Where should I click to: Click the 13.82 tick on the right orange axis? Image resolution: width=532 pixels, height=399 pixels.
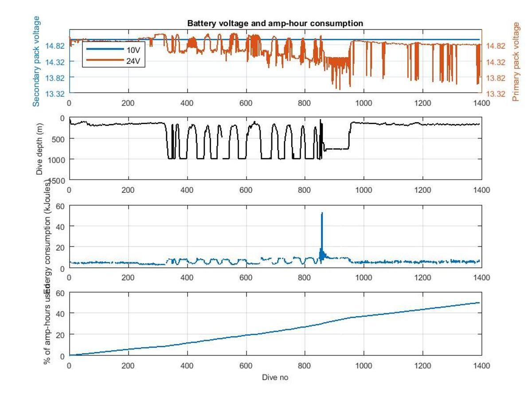point(495,78)
